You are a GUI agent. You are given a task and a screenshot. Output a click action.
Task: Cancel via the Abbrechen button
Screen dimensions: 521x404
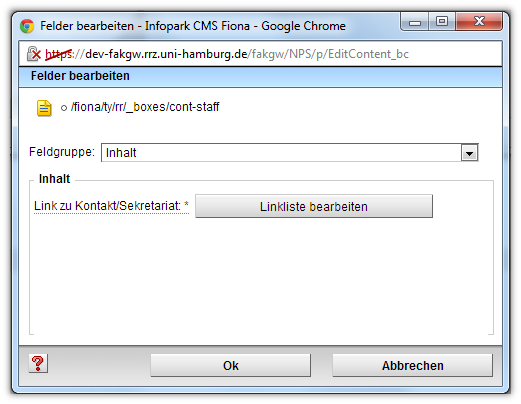[x=412, y=365]
